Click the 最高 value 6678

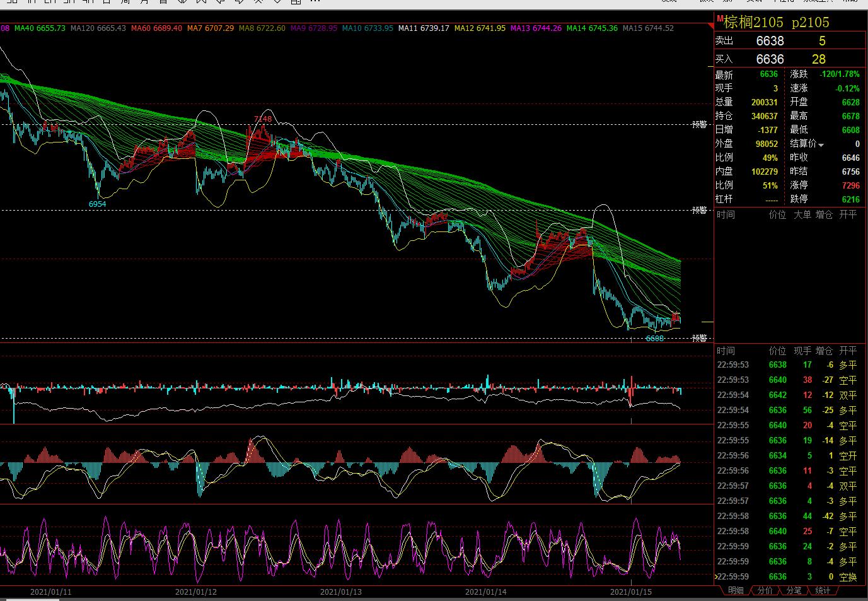(851, 116)
